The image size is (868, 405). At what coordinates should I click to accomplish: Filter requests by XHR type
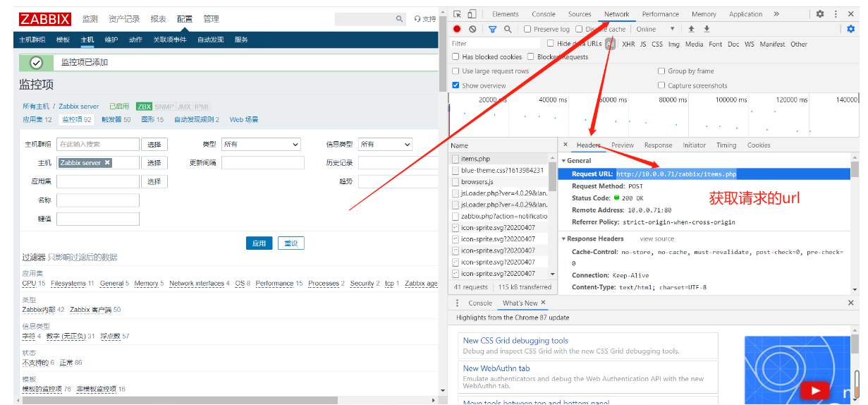[x=628, y=44]
